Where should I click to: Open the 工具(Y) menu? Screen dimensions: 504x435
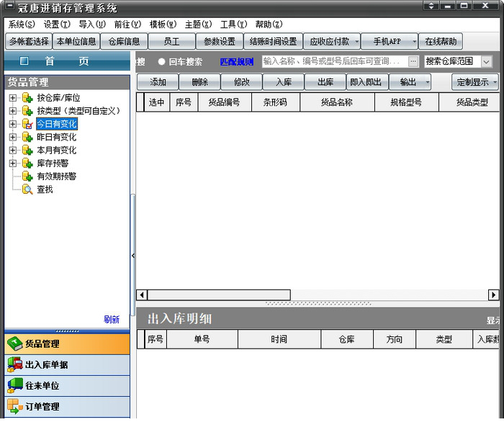[x=234, y=24]
